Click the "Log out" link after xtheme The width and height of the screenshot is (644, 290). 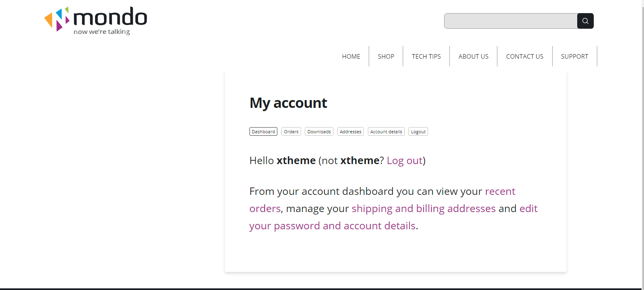pos(405,161)
